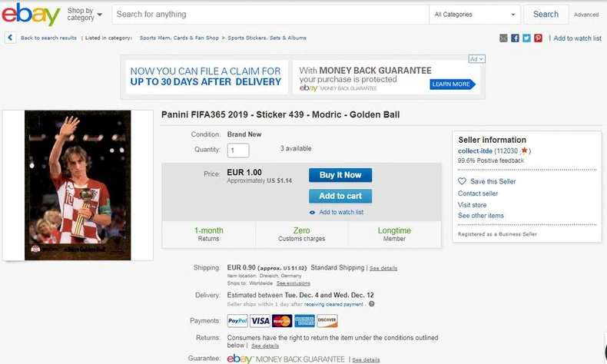Click the seller's feedback star icon
This screenshot has height=364, width=607.
[524, 151]
